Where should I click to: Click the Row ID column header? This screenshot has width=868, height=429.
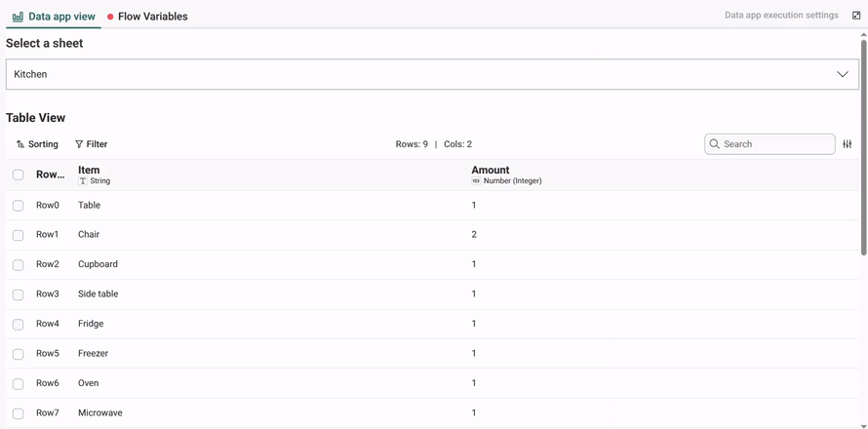point(51,175)
